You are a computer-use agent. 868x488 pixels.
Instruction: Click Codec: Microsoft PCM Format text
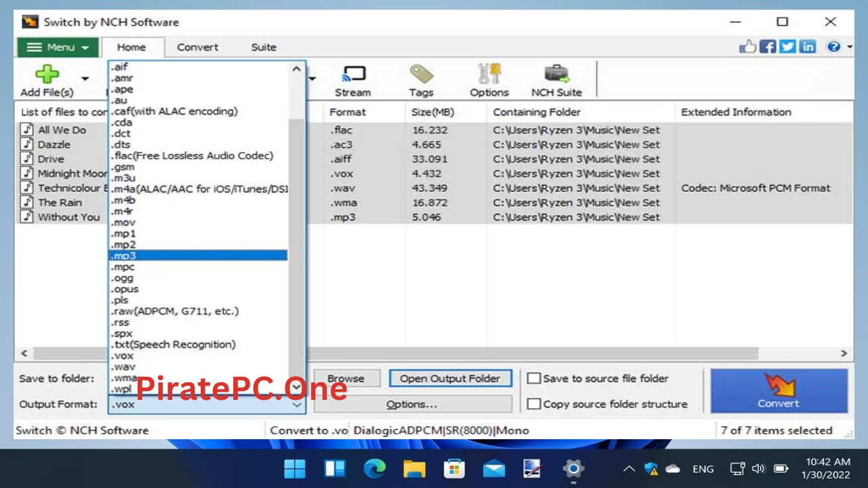(x=755, y=188)
